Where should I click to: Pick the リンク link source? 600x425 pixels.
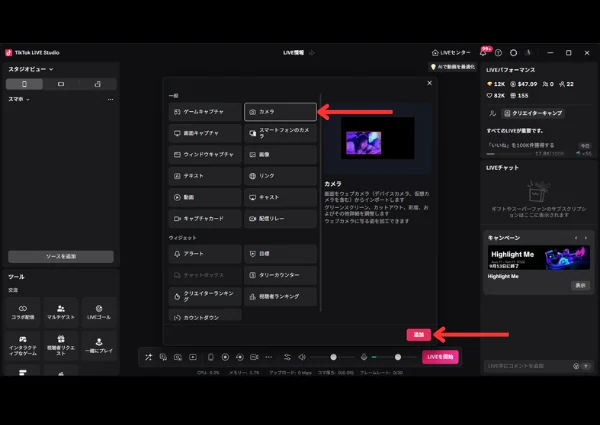point(280,176)
